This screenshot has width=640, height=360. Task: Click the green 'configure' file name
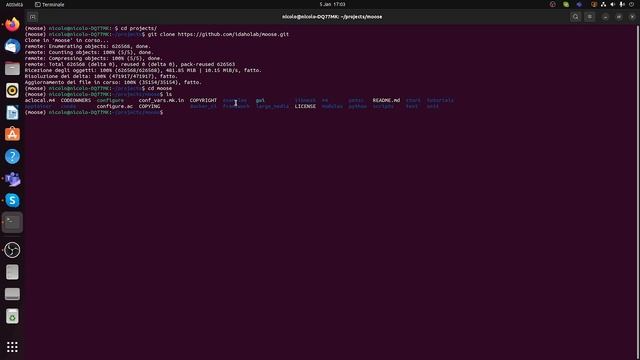(x=110, y=100)
